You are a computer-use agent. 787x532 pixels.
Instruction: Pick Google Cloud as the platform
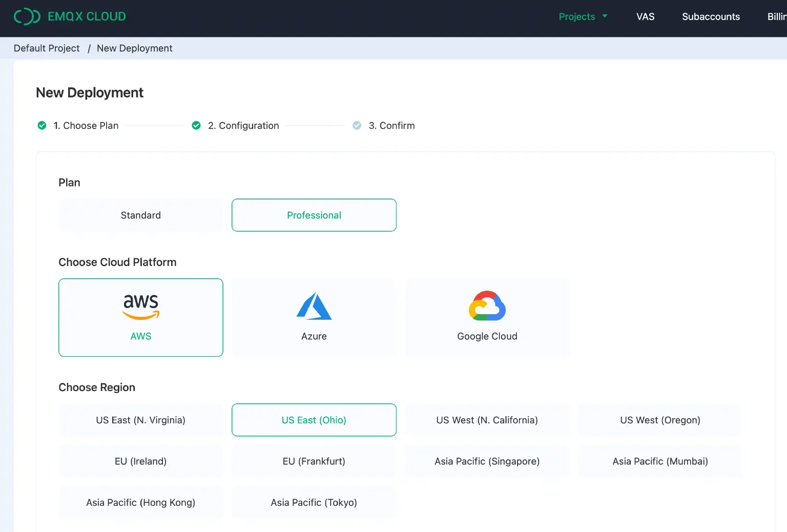coord(487,317)
